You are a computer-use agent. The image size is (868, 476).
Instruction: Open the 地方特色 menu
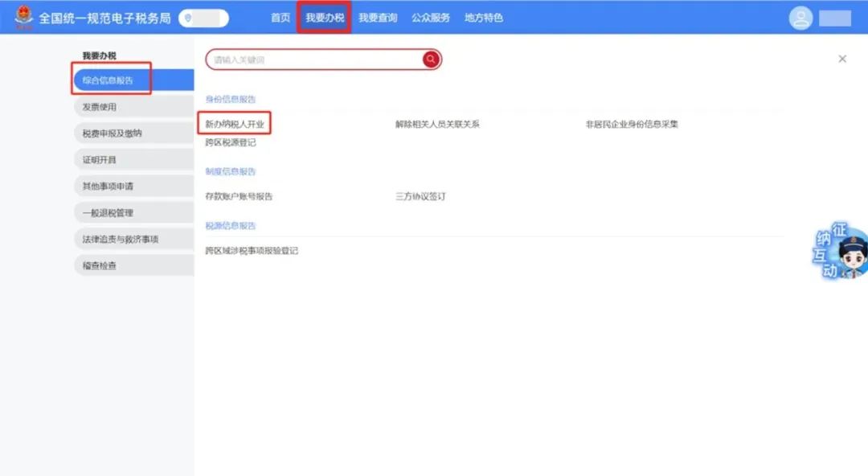[x=484, y=18]
